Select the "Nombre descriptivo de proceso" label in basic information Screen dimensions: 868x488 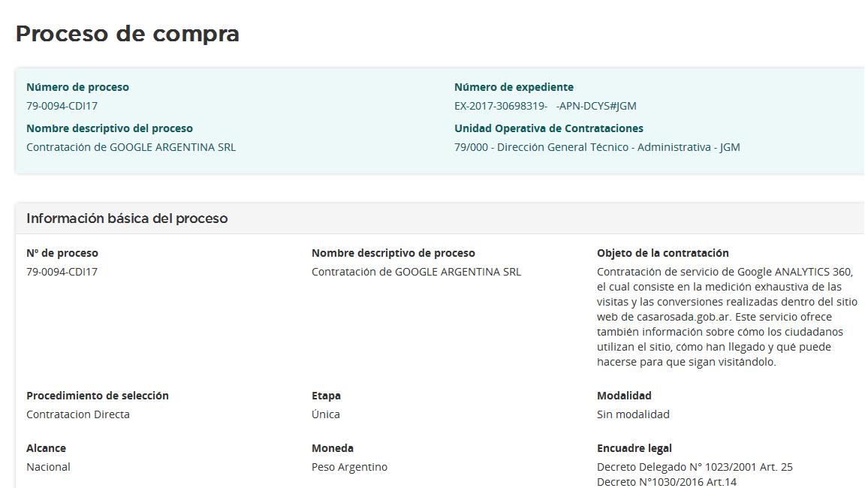tap(393, 253)
